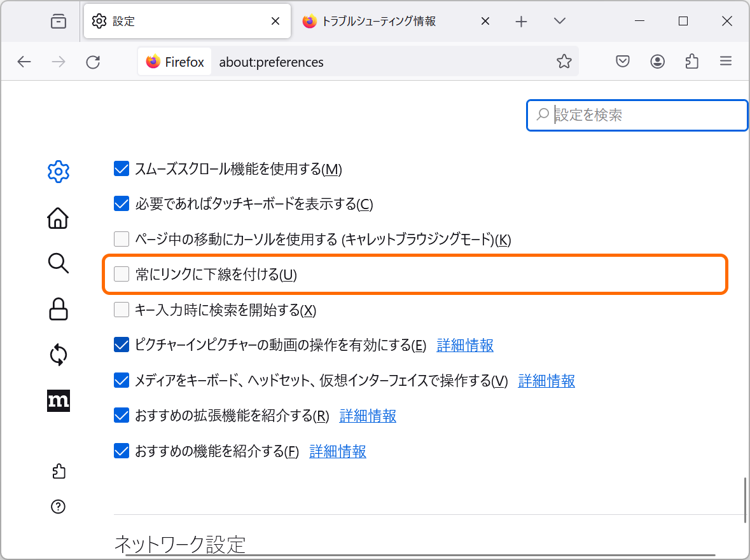The height and width of the screenshot is (560, 750).
Task: Open the General settings gear icon
Action: click(58, 171)
